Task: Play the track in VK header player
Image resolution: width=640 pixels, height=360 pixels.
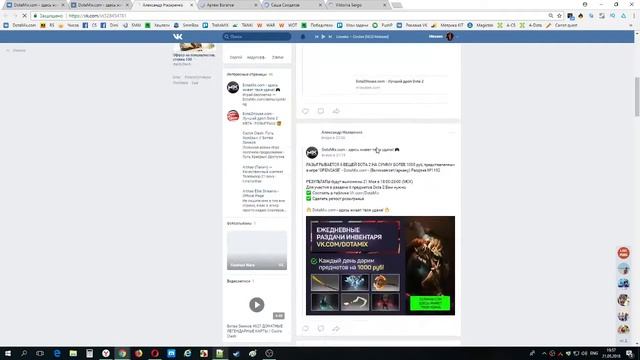Action: tap(323, 37)
